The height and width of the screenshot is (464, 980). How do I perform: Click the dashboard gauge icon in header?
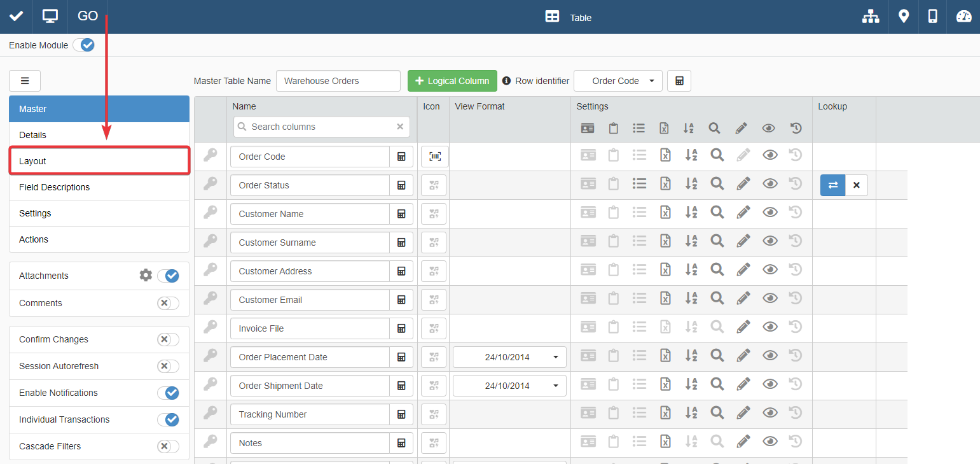tap(963, 17)
